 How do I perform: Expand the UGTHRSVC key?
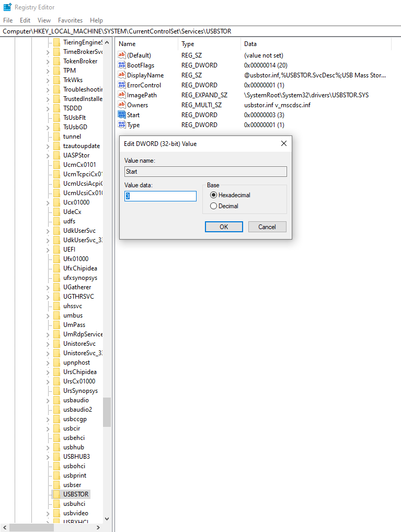[x=48, y=297]
